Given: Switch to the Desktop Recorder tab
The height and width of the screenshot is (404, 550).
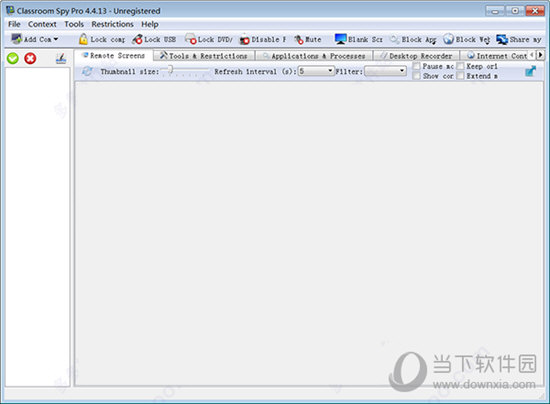Looking at the screenshot, I should click(x=416, y=56).
